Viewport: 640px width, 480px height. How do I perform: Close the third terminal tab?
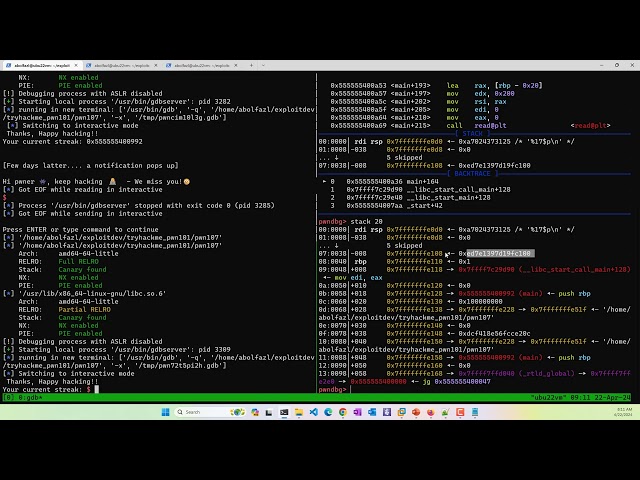236,65
